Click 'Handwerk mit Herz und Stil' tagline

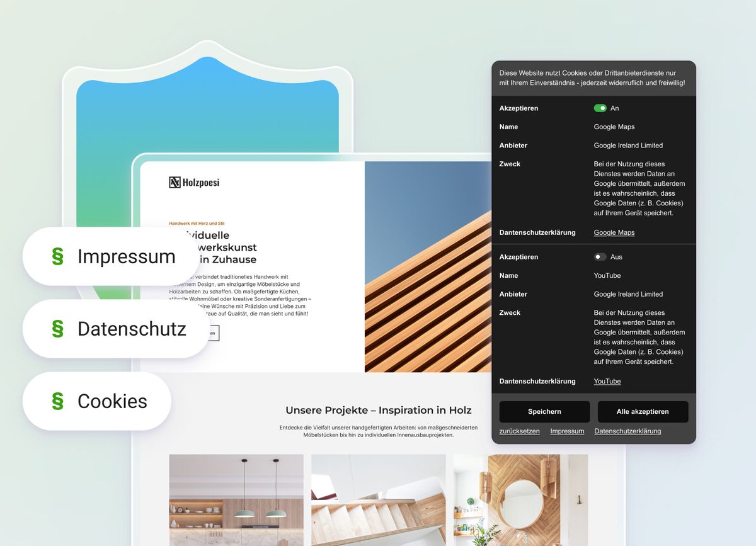pyautogui.click(x=197, y=223)
